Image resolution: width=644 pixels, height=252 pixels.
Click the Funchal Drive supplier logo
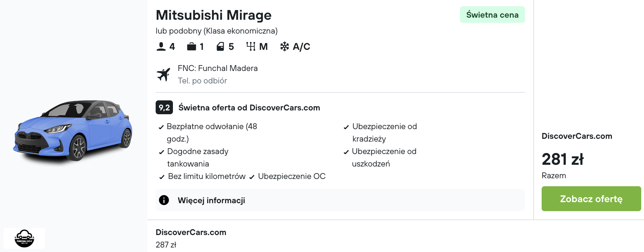24,238
